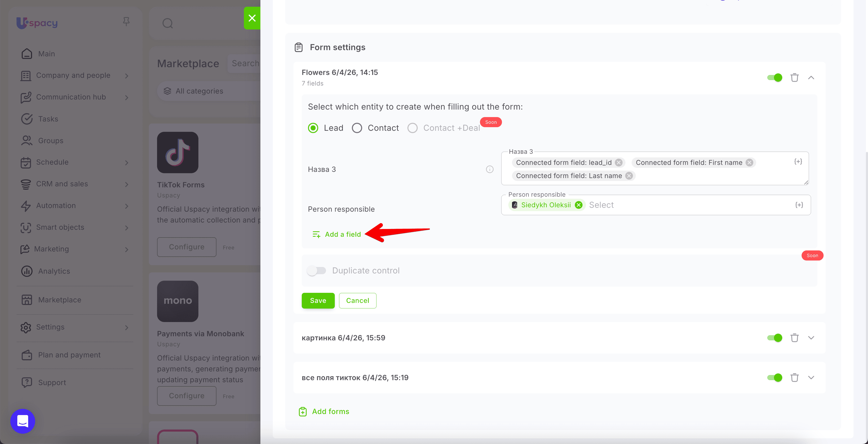
Task: Toggle the картинка form enabled switch
Action: point(775,338)
